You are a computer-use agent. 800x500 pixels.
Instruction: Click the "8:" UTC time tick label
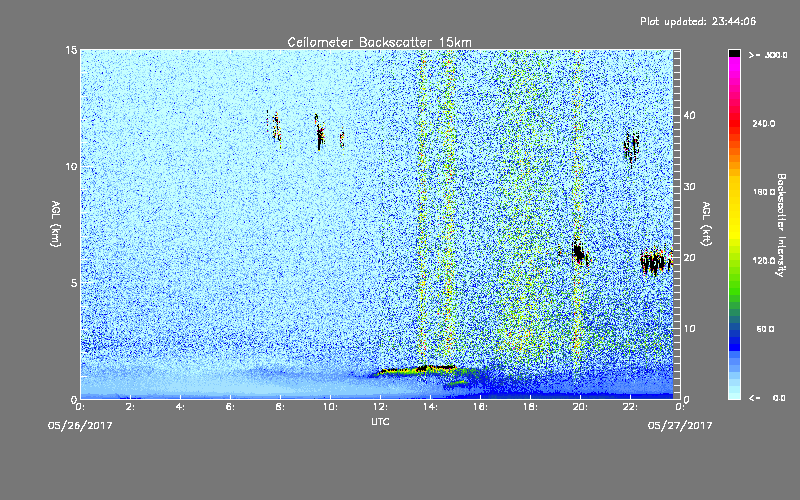point(281,407)
